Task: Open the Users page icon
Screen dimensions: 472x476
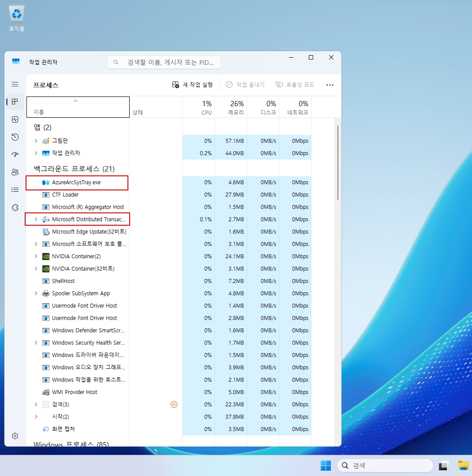Action: coord(15,172)
